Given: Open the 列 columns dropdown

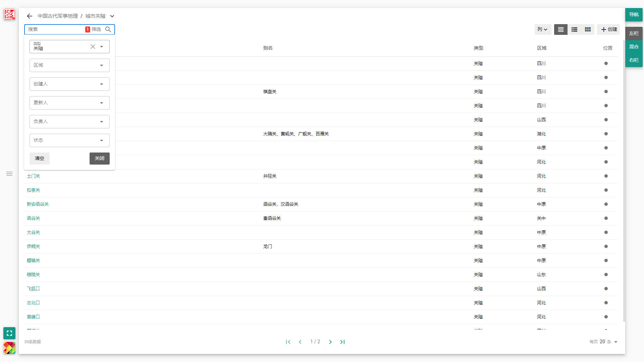Looking at the screenshot, I should click(542, 29).
